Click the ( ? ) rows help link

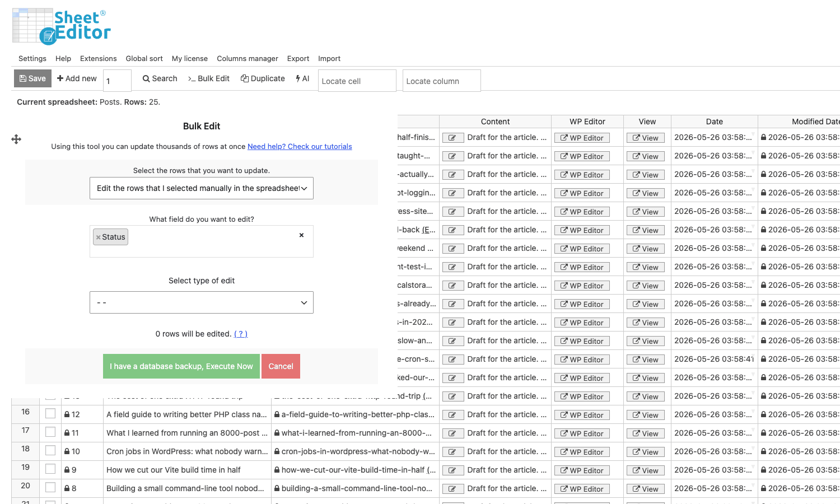tap(241, 334)
